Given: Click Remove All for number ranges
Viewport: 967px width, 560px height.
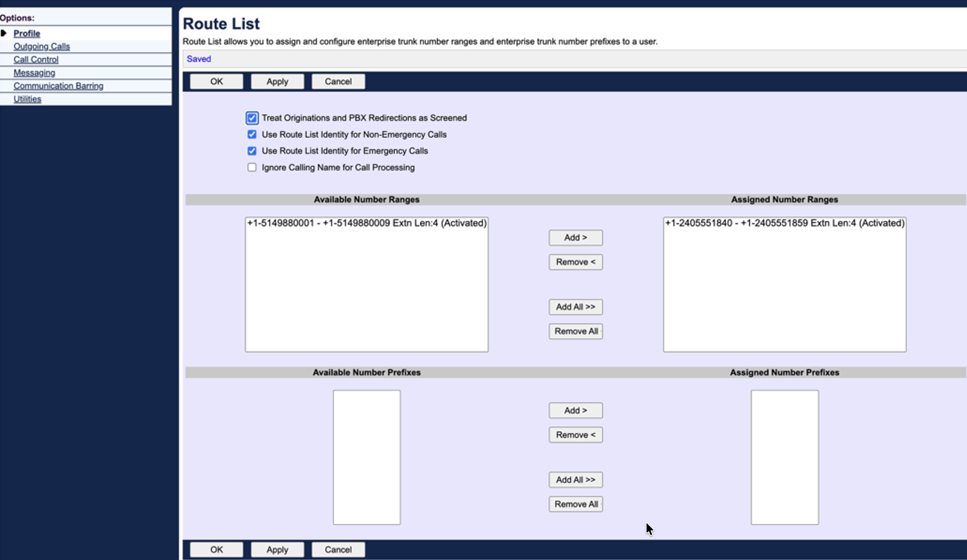Looking at the screenshot, I should (575, 331).
